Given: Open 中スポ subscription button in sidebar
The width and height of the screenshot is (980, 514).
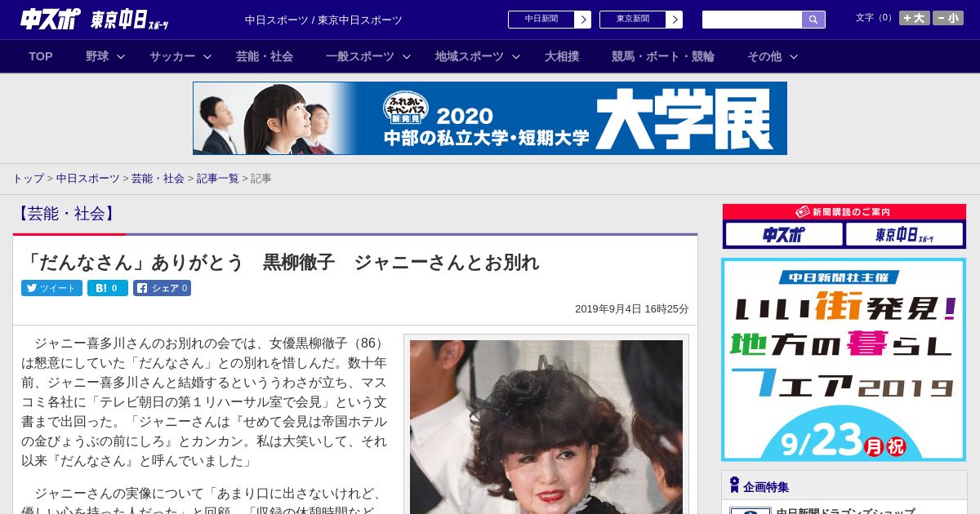Looking at the screenshot, I should point(784,235).
